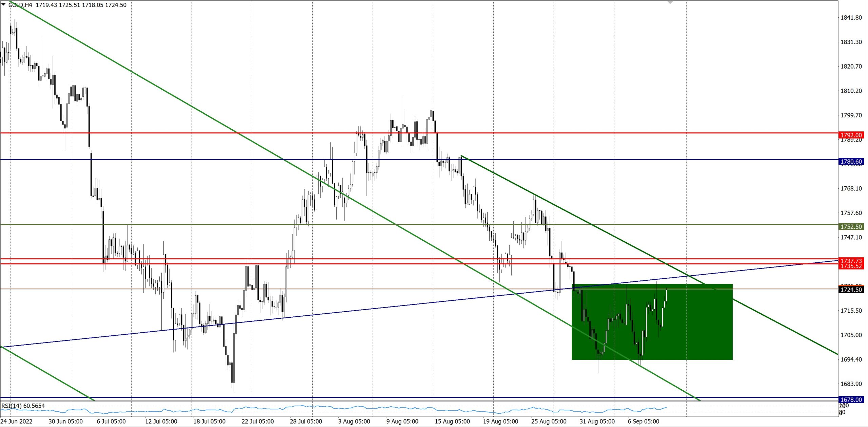Click the chart shift triangle marker
The height and width of the screenshot is (427, 868).
click(x=670, y=2)
